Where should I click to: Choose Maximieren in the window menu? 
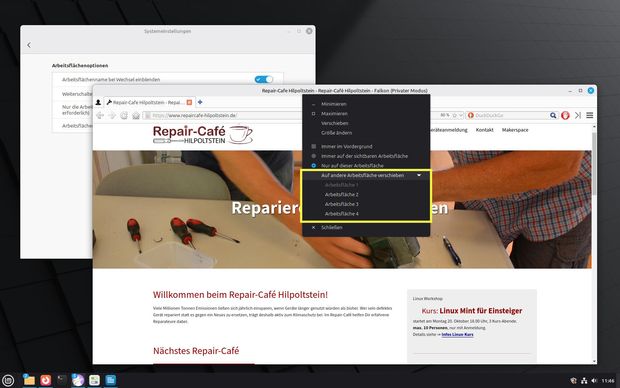(335, 114)
